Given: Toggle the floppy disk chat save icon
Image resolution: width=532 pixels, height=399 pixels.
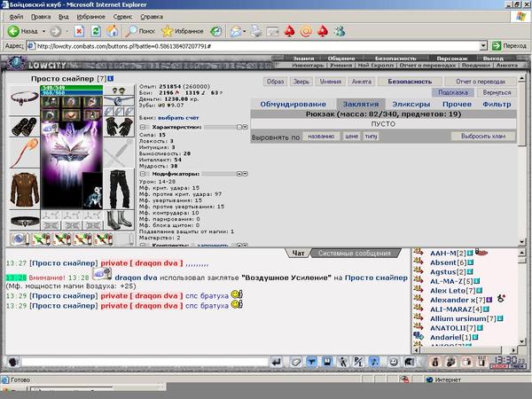Looking at the screenshot, I should click(326, 362).
